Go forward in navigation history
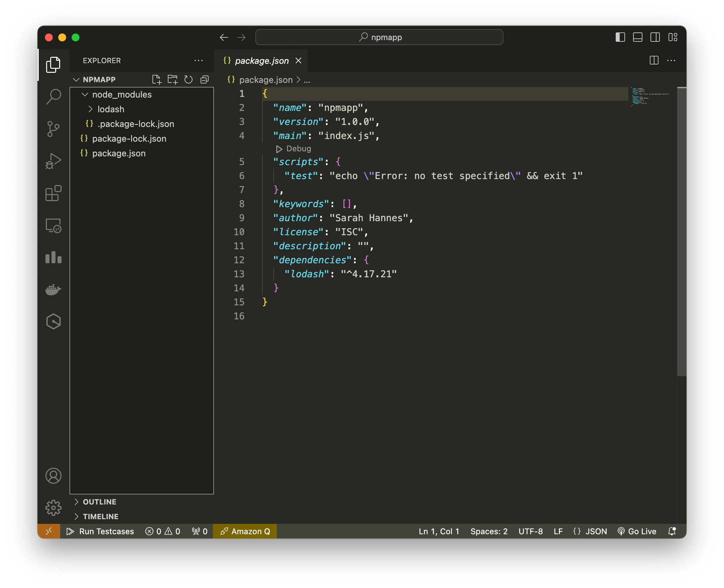 (242, 37)
